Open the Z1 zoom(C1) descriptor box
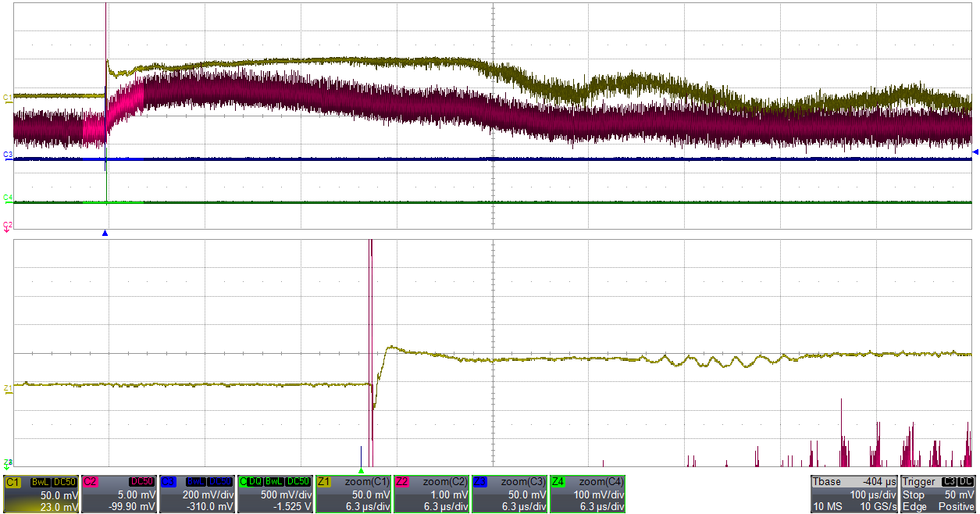Viewport: 980px width, 514px height. (354, 494)
